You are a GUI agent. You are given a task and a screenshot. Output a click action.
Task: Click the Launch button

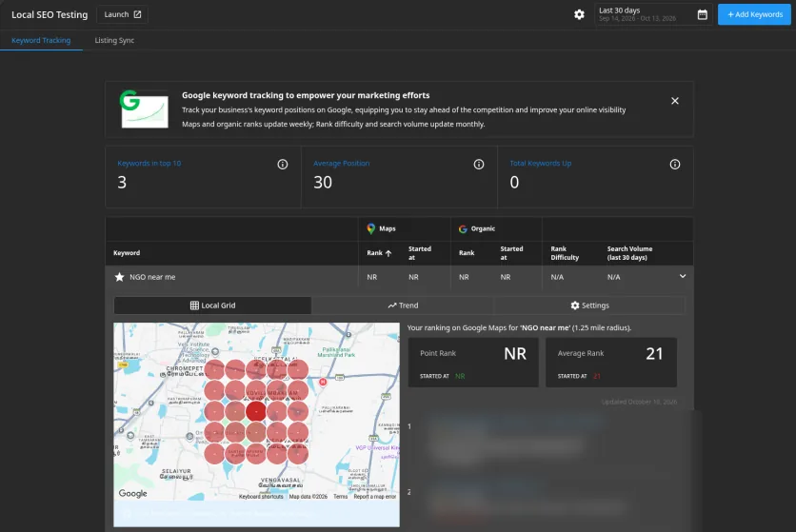[122, 14]
